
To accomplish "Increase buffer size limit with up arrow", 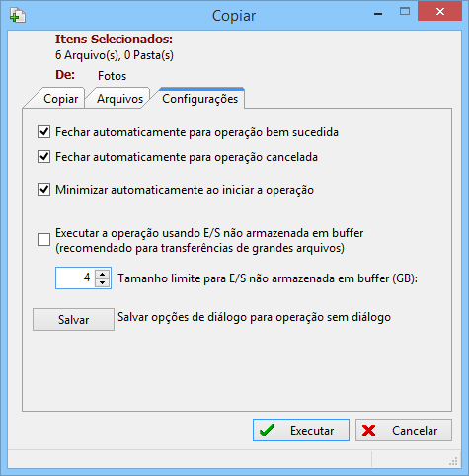I will pos(103,274).
